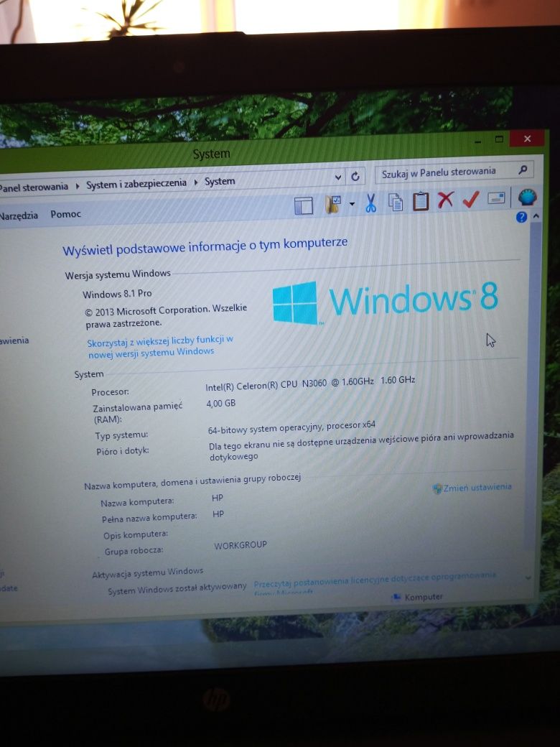Select HP next to Nazwa komputera
The image size is (560, 747).
217,498
